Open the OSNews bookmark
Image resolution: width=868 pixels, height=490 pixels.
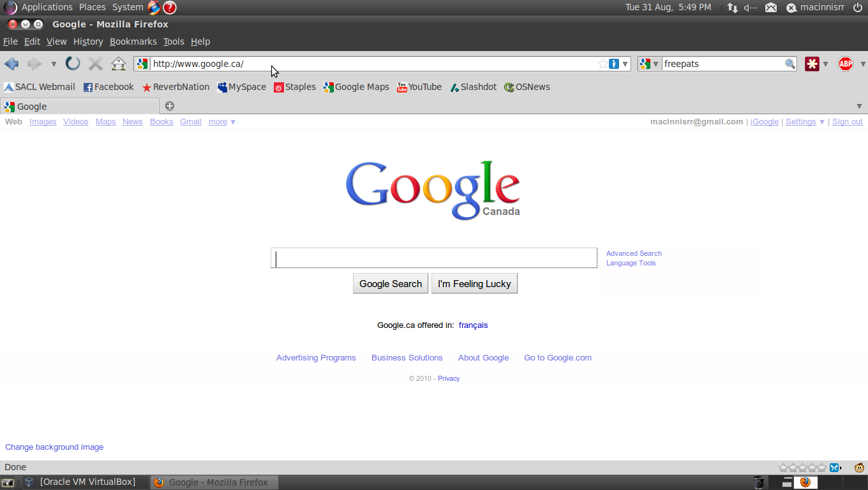(527, 87)
